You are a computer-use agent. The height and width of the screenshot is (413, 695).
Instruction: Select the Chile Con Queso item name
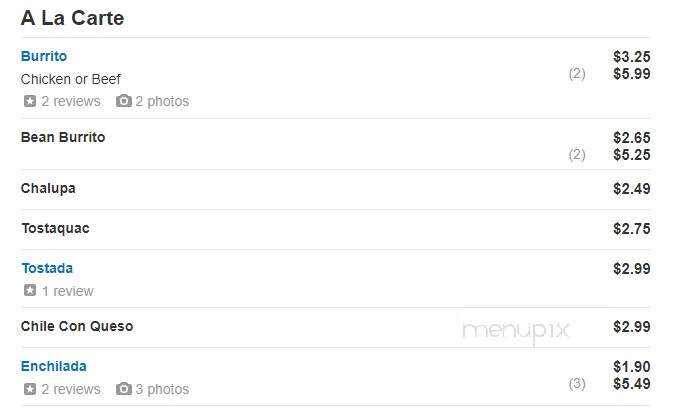77,326
